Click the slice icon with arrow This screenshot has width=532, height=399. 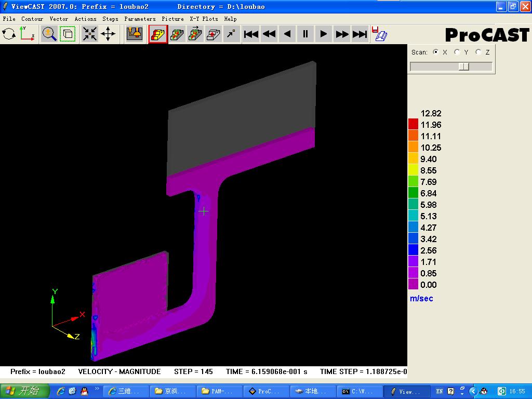[x=195, y=34]
